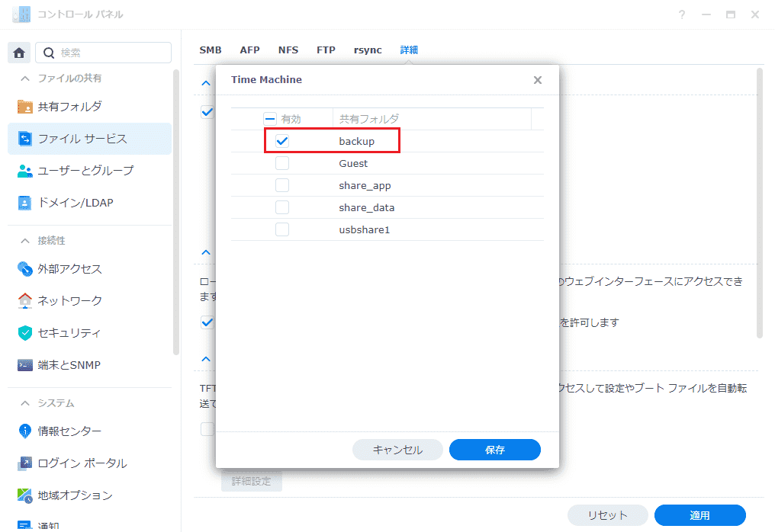
Task: Check the share_app folder checkbox
Action: tap(282, 185)
